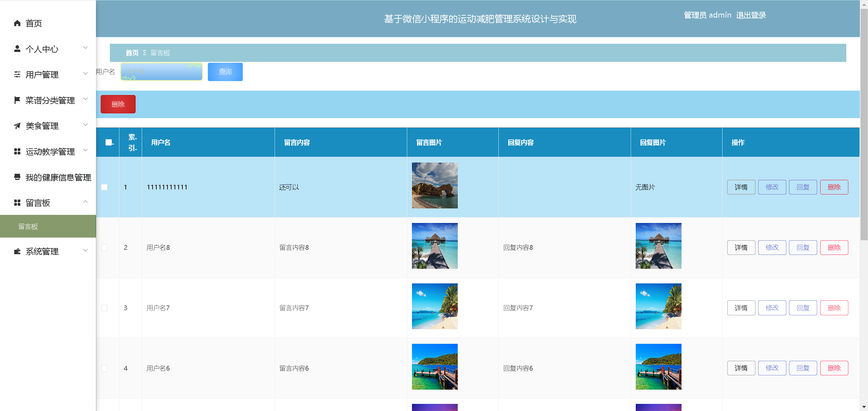This screenshot has height=411, width=868.
Task: Click the 查询 search button
Action: pyautogui.click(x=225, y=72)
